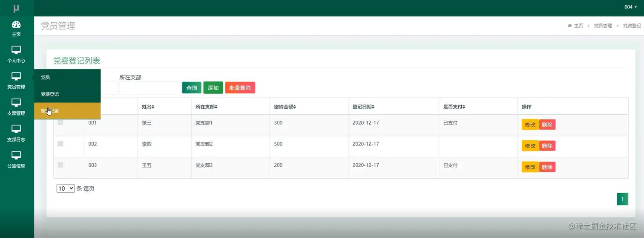
Task: Open 公告信息 sidebar icon
Action: 16,155
